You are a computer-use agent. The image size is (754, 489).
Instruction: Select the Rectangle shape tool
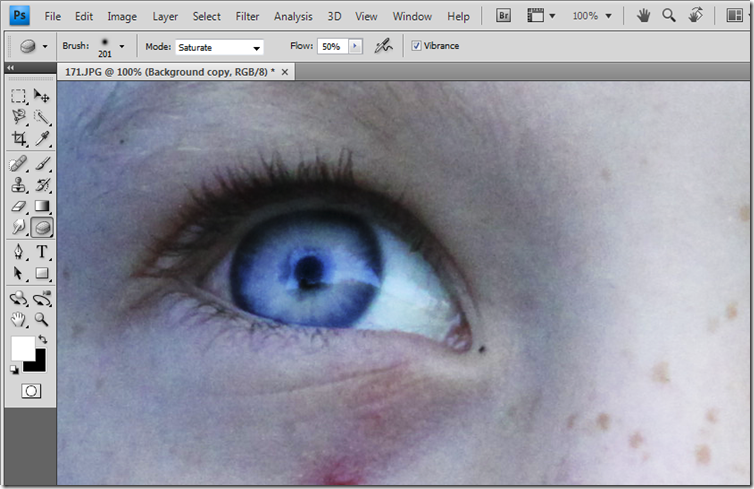point(42,273)
